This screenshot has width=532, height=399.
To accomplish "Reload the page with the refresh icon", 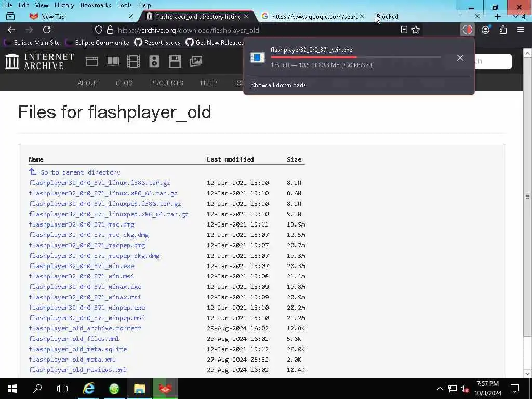I will pyautogui.click(x=47, y=30).
